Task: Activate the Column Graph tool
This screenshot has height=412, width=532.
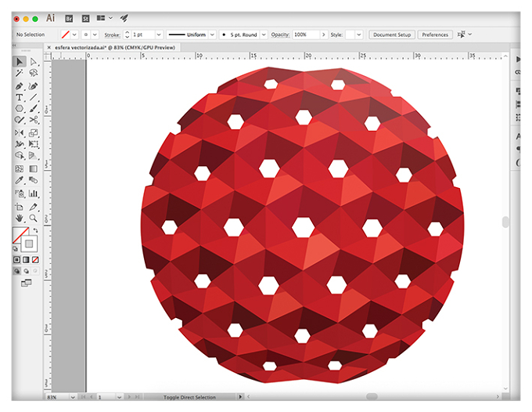Action: 33,193
